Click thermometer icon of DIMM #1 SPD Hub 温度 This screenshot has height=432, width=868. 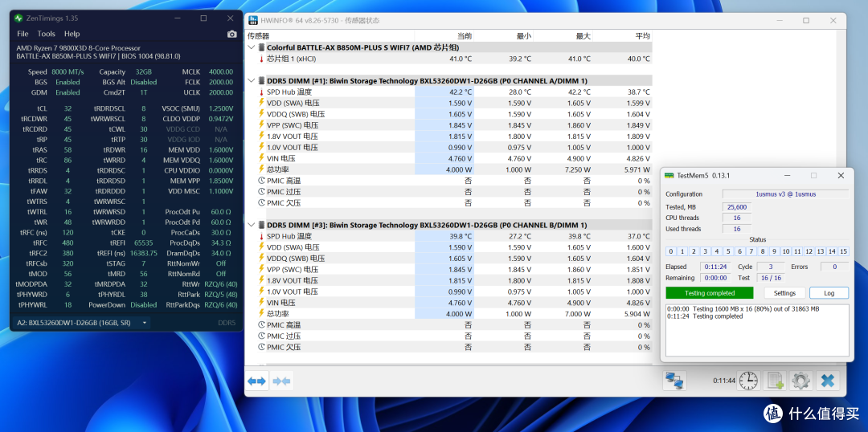click(261, 92)
